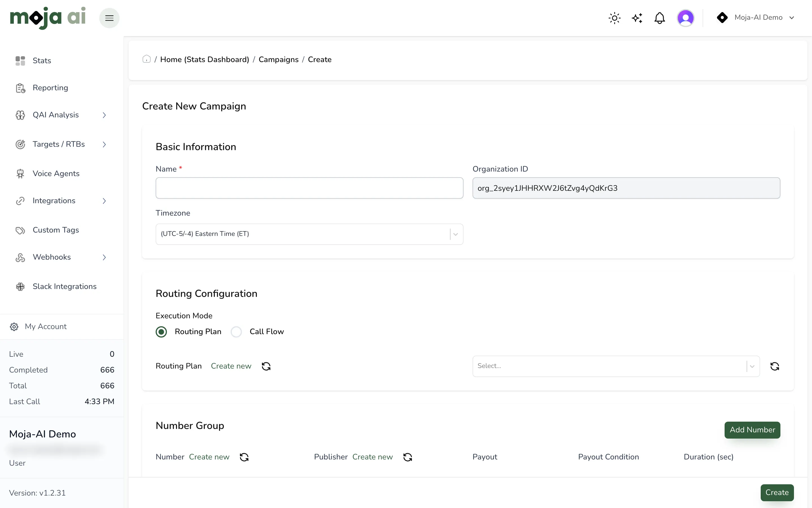Click the Custom Tags tag icon
Image resolution: width=812 pixels, height=508 pixels.
tap(20, 230)
